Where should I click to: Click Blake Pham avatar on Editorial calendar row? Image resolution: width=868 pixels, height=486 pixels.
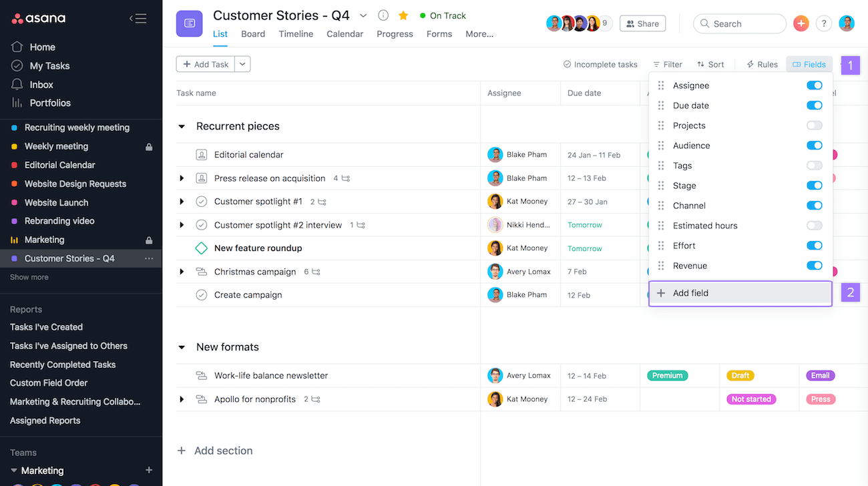pos(495,155)
